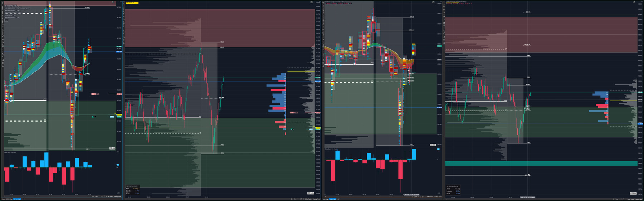Open DOM Trader under second chart
644x201 pixels.
click(308, 199)
